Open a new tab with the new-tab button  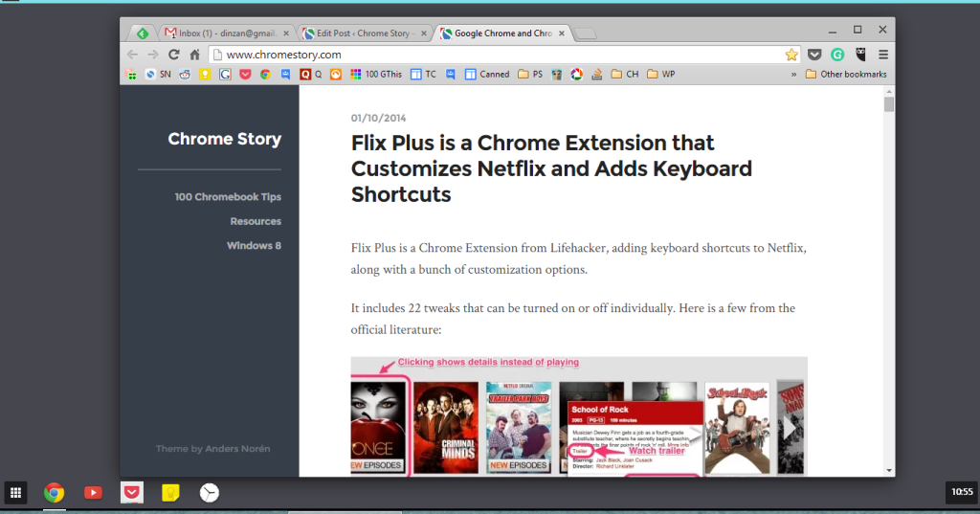pyautogui.click(x=585, y=34)
